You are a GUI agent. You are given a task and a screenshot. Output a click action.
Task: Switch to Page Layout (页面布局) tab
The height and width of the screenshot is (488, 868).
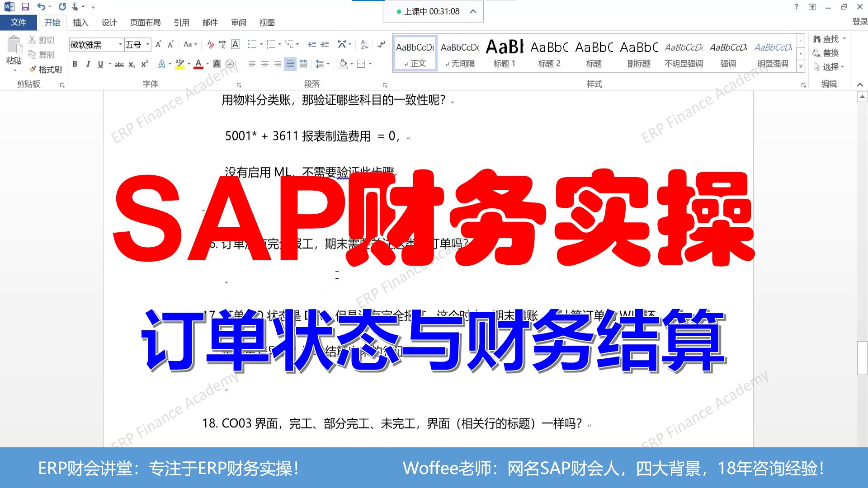pyautogui.click(x=145, y=23)
